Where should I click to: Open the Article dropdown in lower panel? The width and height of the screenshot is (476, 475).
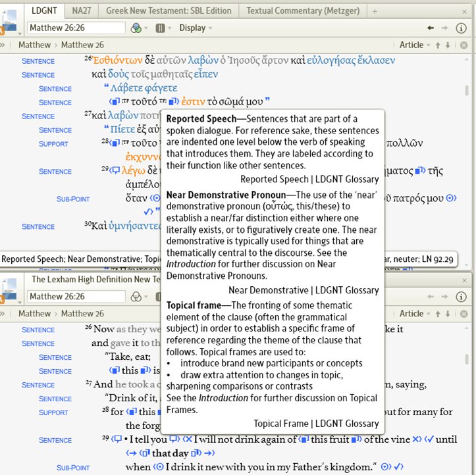click(x=414, y=314)
